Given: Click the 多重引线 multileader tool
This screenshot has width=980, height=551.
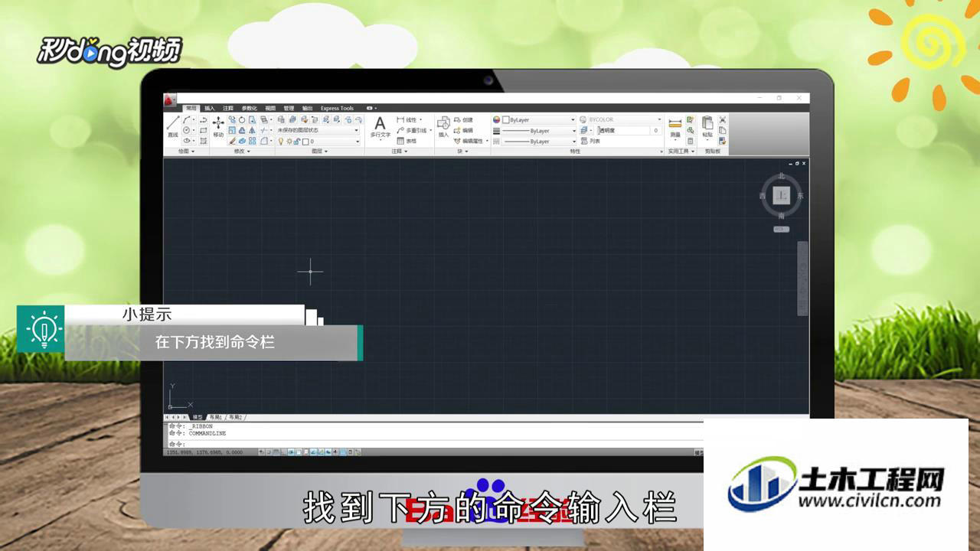Looking at the screenshot, I should click(413, 130).
